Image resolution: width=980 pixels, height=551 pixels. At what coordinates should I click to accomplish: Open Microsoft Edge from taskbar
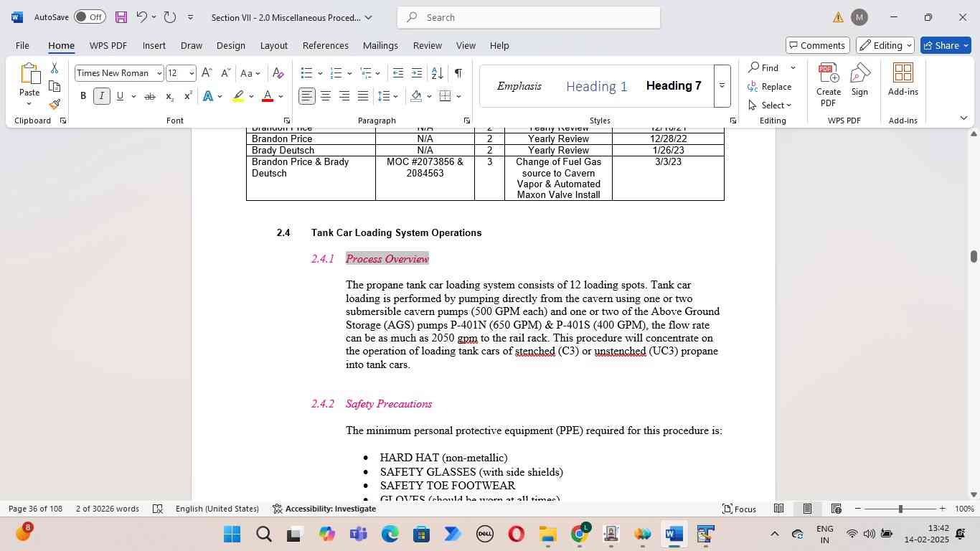pos(390,534)
